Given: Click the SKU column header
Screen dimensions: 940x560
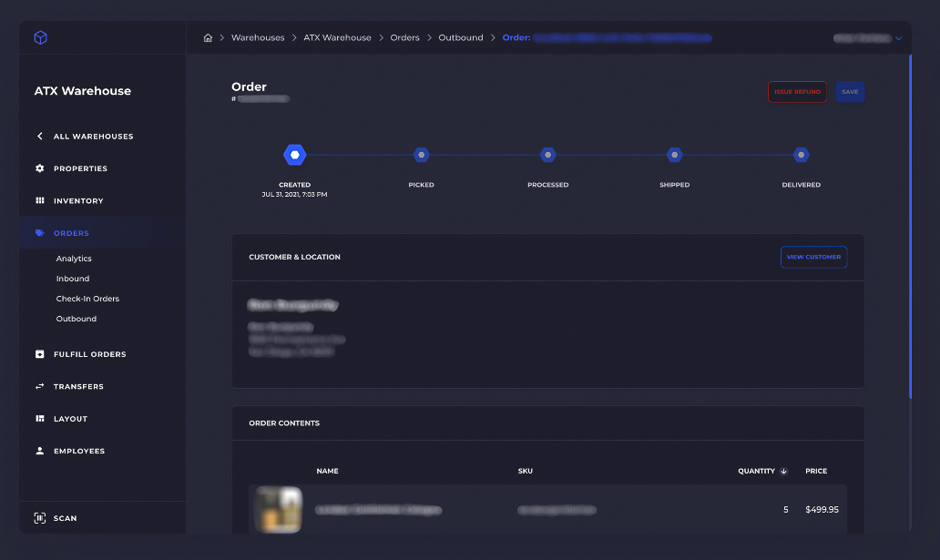Looking at the screenshot, I should (x=526, y=472).
